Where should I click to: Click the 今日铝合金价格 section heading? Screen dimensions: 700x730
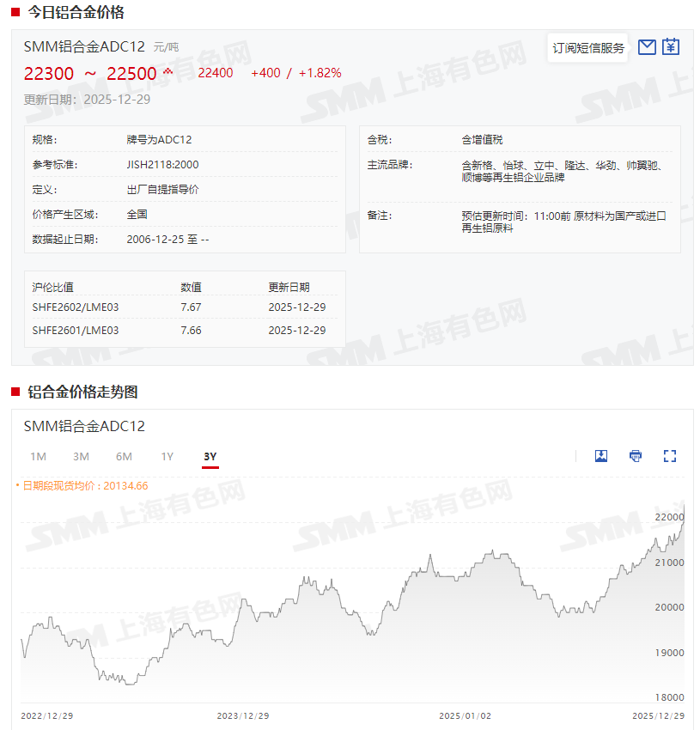click(x=76, y=12)
